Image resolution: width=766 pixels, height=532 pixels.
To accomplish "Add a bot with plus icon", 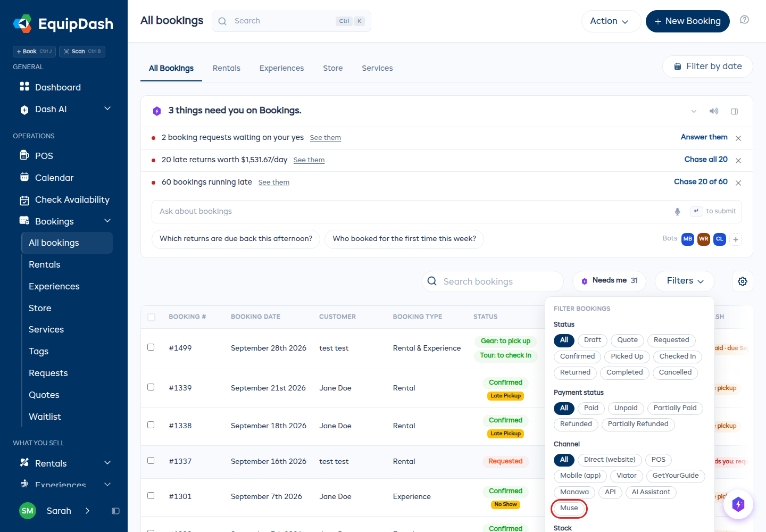I will click(x=736, y=239).
